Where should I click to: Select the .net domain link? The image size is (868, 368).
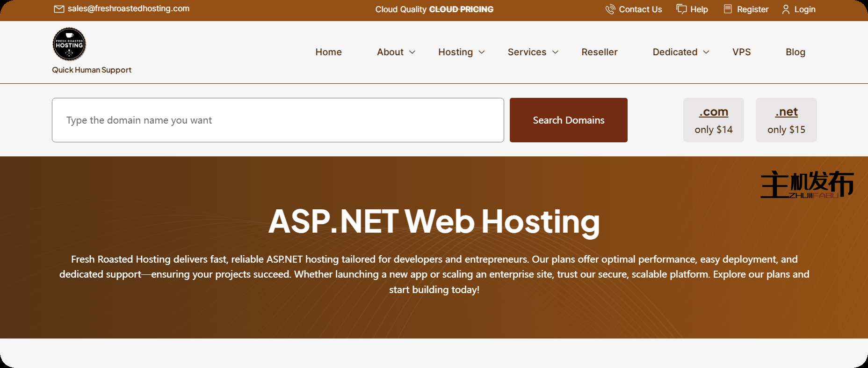coord(786,112)
